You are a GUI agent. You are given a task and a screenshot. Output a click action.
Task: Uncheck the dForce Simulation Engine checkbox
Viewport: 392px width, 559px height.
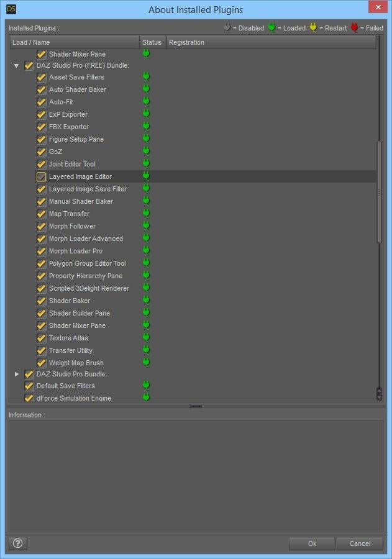[x=29, y=398]
